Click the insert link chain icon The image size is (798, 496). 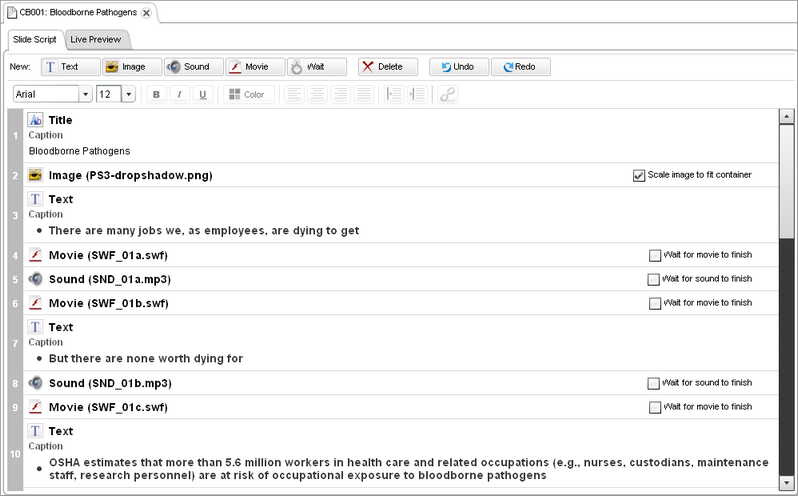click(447, 94)
